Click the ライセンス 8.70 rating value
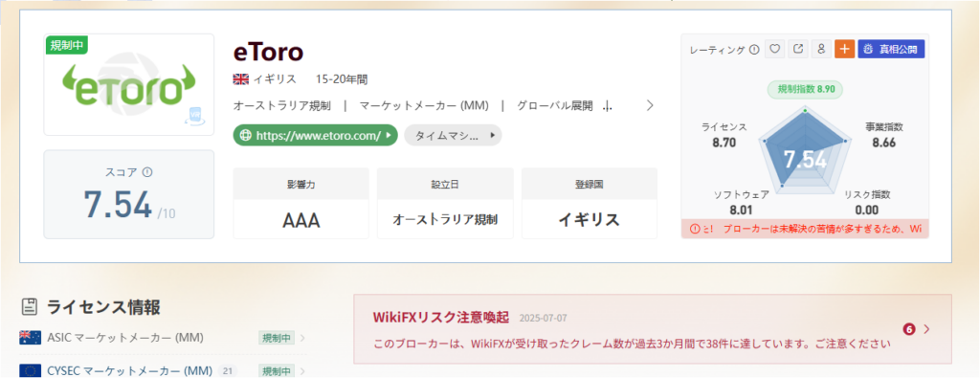980x378 pixels. point(724,143)
